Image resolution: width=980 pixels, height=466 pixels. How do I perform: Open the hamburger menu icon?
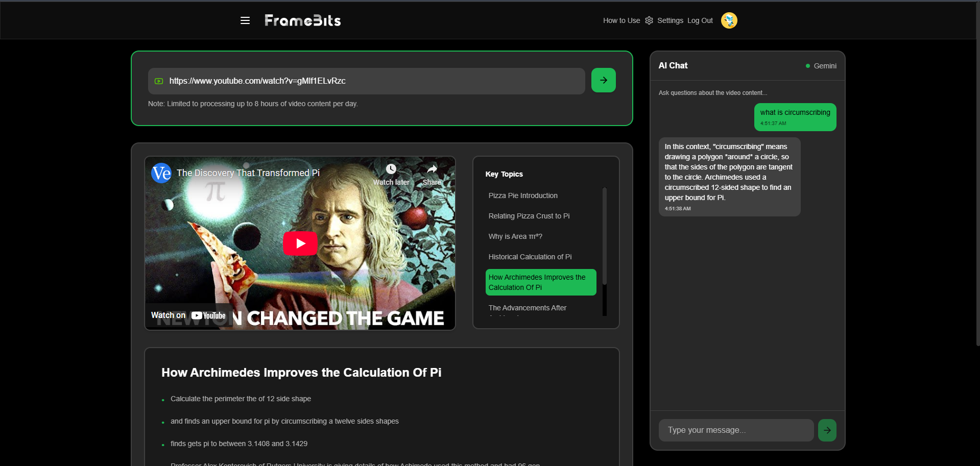point(245,20)
